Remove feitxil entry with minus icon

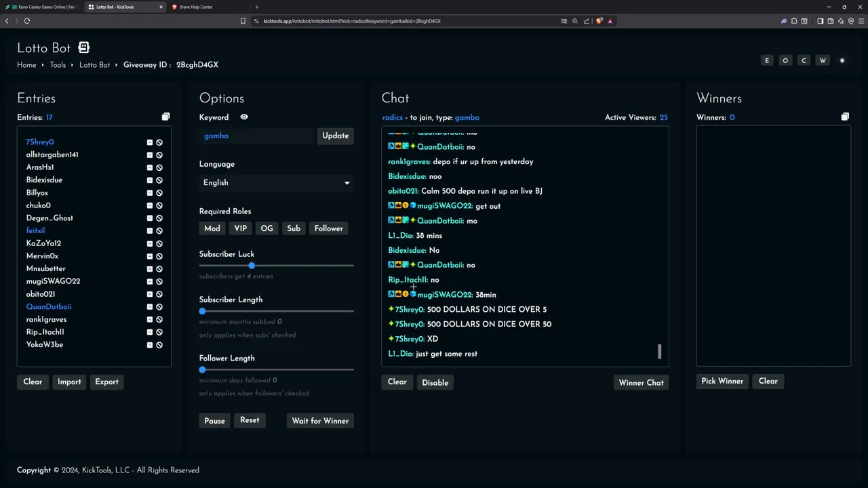coord(150,231)
